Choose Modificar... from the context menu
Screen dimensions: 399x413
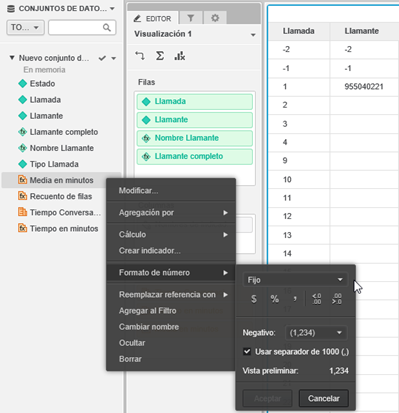[138, 191]
